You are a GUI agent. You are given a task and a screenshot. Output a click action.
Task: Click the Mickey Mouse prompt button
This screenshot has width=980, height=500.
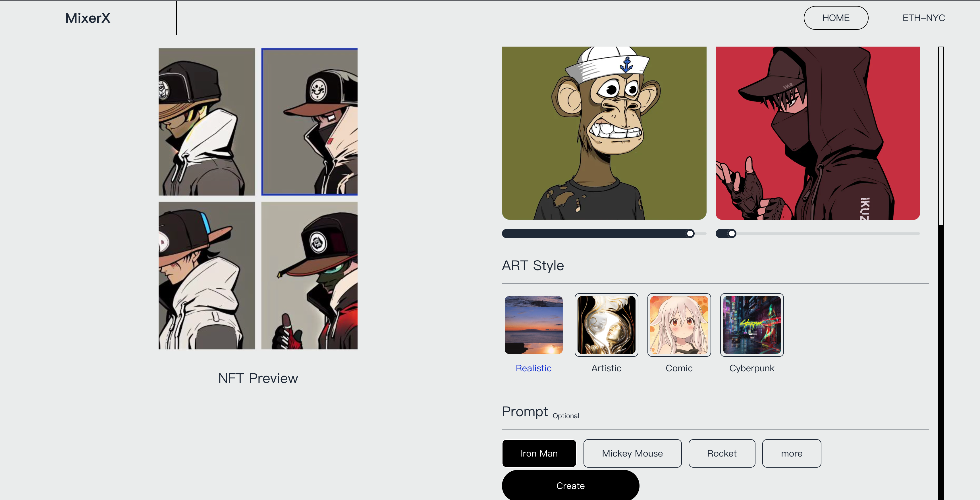632,453
